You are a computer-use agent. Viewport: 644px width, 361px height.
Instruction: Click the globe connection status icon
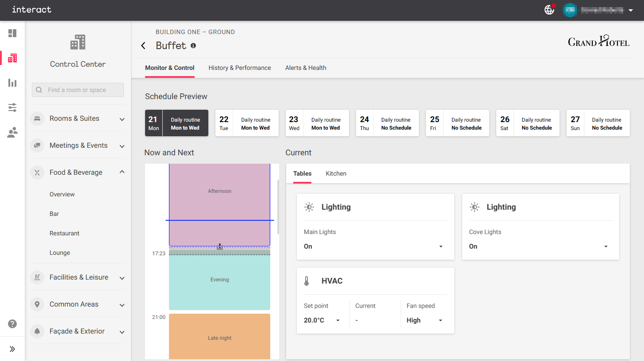(549, 10)
